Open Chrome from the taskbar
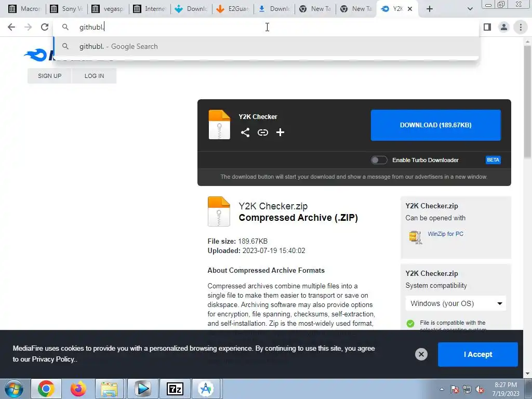This screenshot has height=399, width=532. pos(46,389)
